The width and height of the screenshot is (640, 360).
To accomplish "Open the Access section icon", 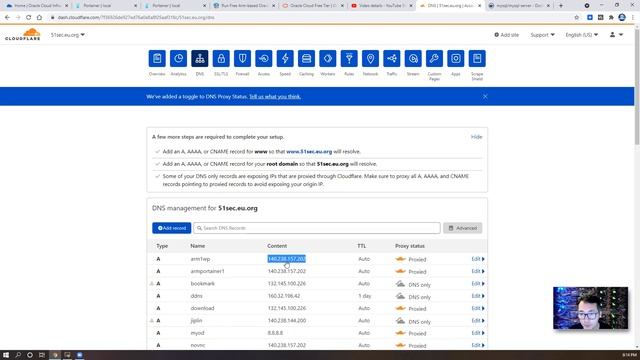I will click(x=264, y=59).
